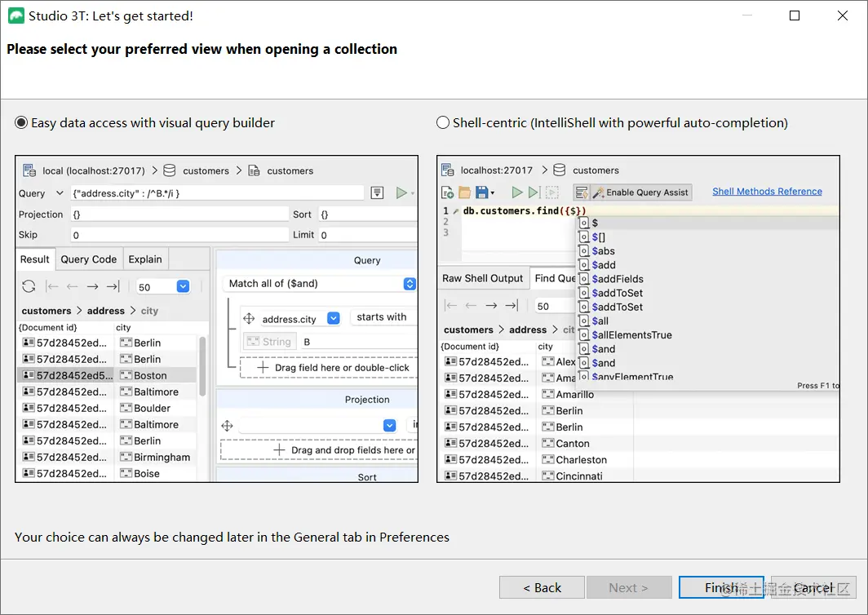The height and width of the screenshot is (615, 868).
Task: Open the Raw Shell Output tab
Action: (x=482, y=278)
